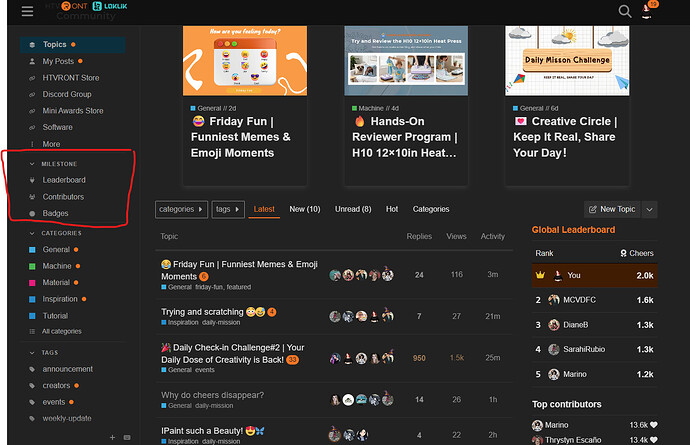Click the plus icon at the sidebar bottom

tap(113, 437)
